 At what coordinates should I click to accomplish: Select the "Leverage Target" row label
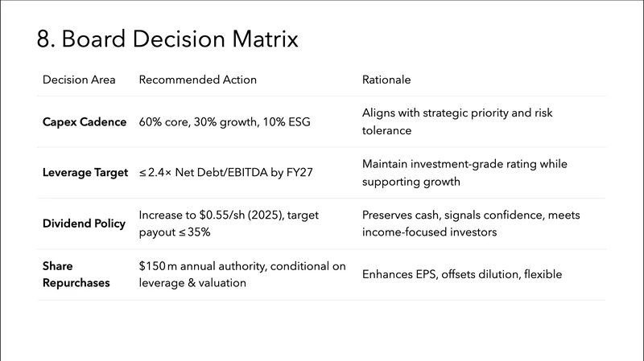[x=87, y=173]
